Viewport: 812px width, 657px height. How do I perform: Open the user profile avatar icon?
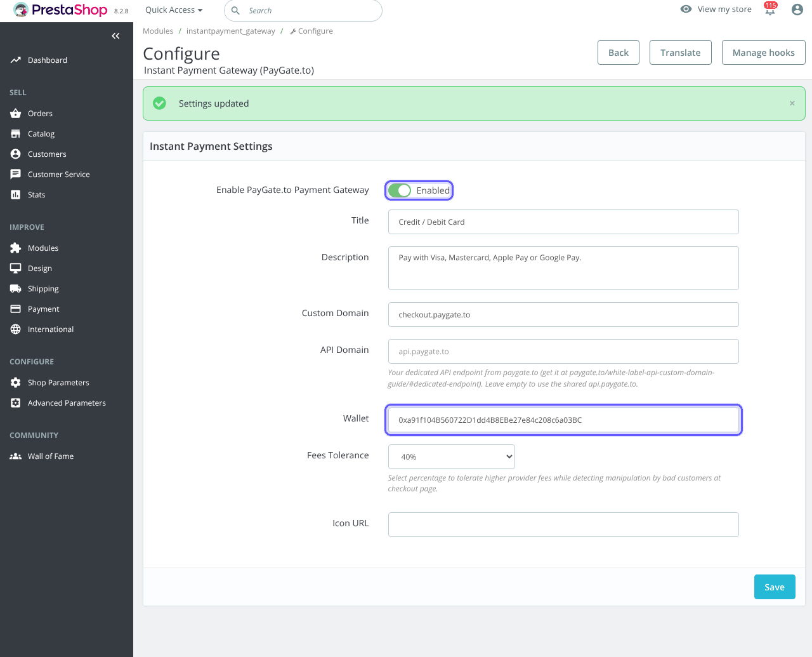click(x=797, y=10)
